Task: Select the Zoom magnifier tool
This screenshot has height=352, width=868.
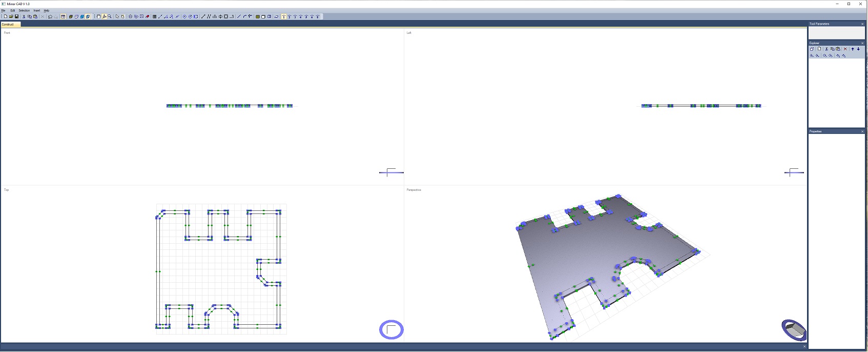Action: 110,16
